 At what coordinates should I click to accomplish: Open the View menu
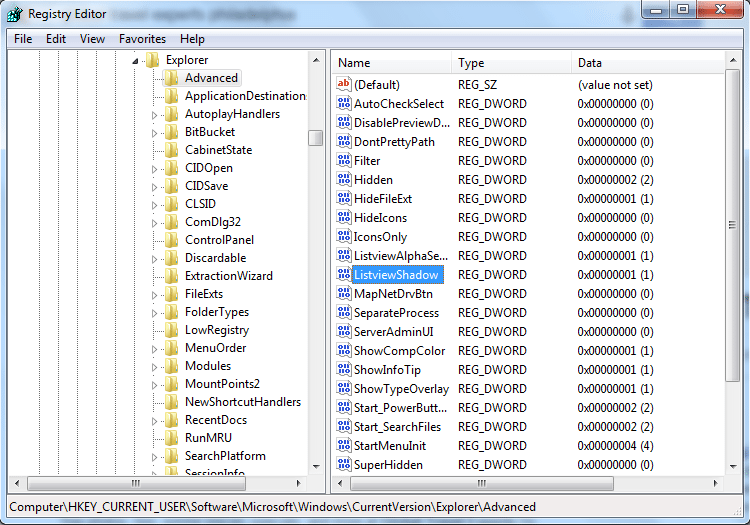pos(92,39)
